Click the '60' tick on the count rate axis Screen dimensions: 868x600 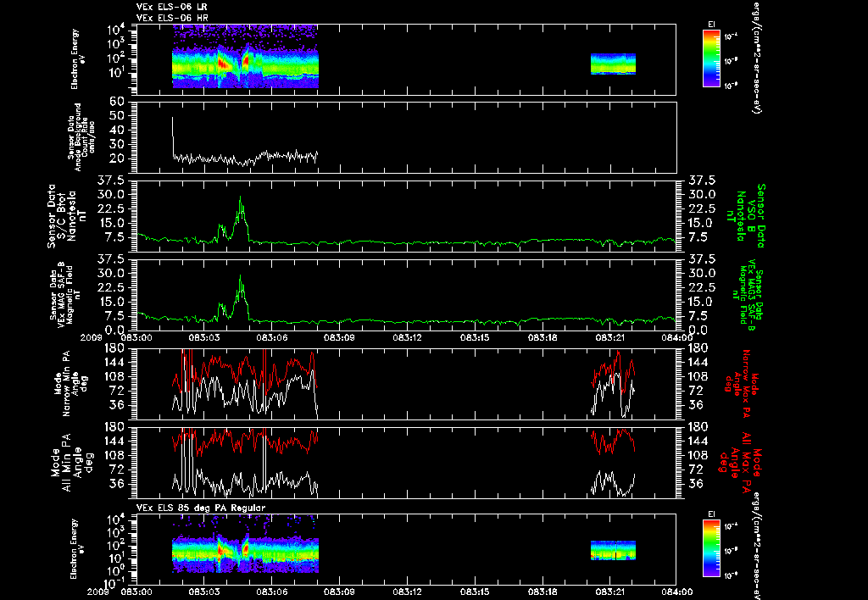117,103
